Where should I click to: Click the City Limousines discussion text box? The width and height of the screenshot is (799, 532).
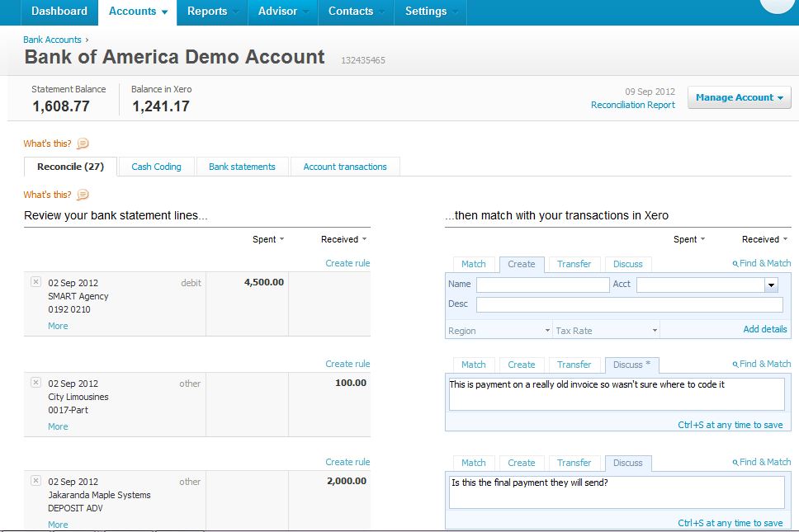click(617, 393)
